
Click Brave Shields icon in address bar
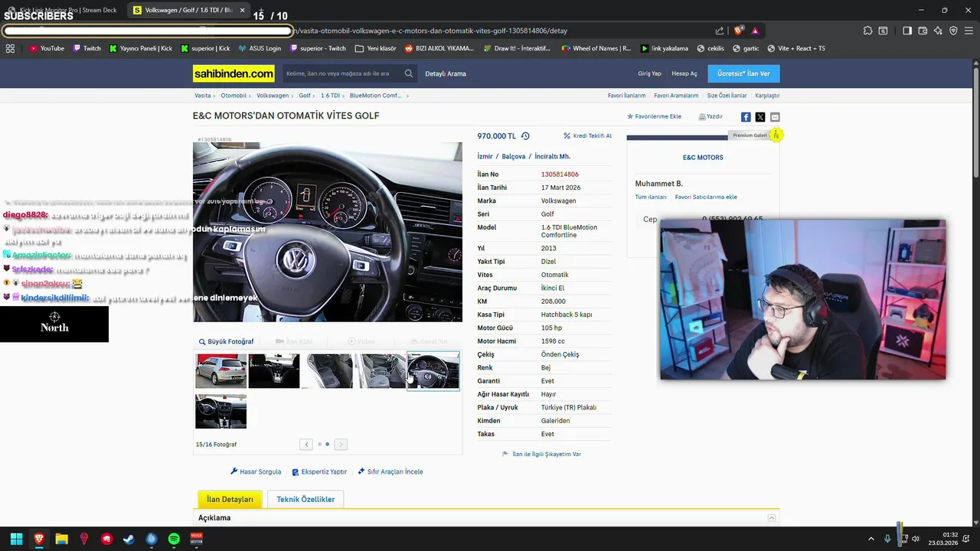tap(738, 31)
